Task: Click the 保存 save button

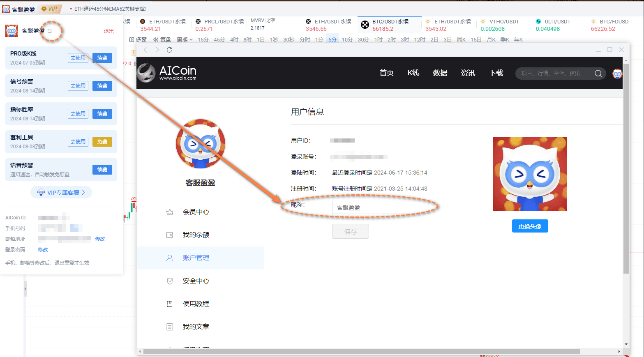Action: [351, 232]
